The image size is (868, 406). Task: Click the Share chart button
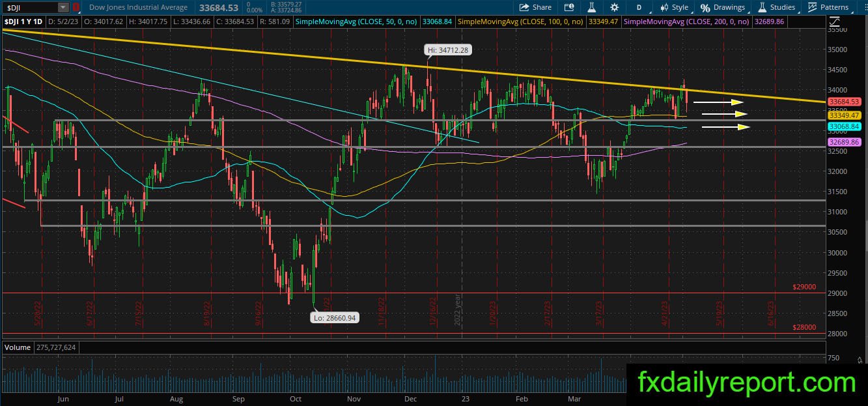[x=535, y=7]
